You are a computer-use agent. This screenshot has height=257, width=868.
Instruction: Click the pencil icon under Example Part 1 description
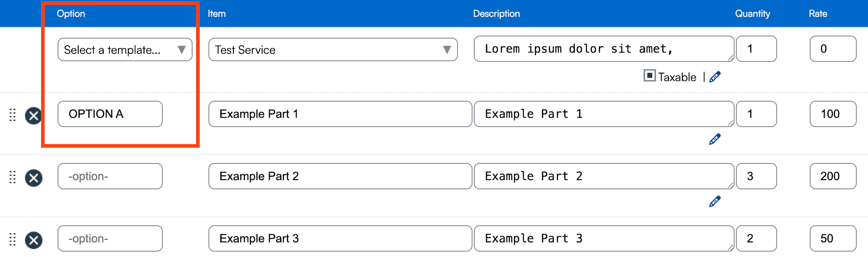[715, 139]
